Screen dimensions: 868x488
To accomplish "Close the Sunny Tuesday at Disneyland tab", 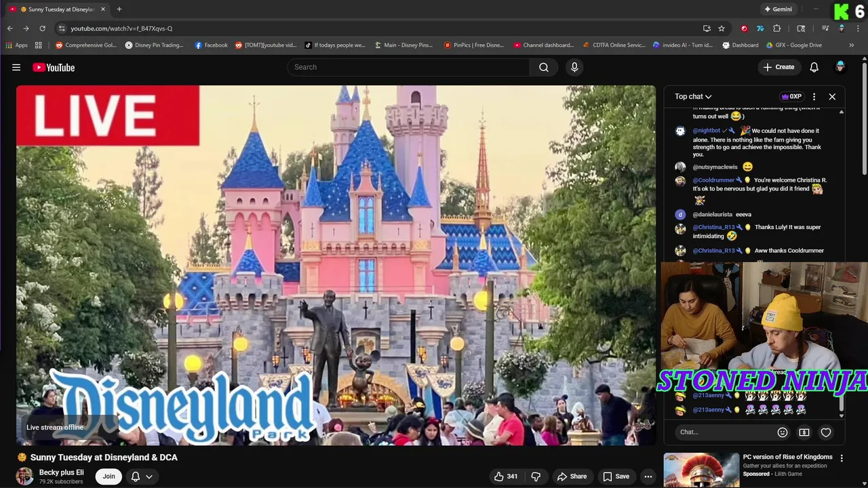I will [103, 9].
